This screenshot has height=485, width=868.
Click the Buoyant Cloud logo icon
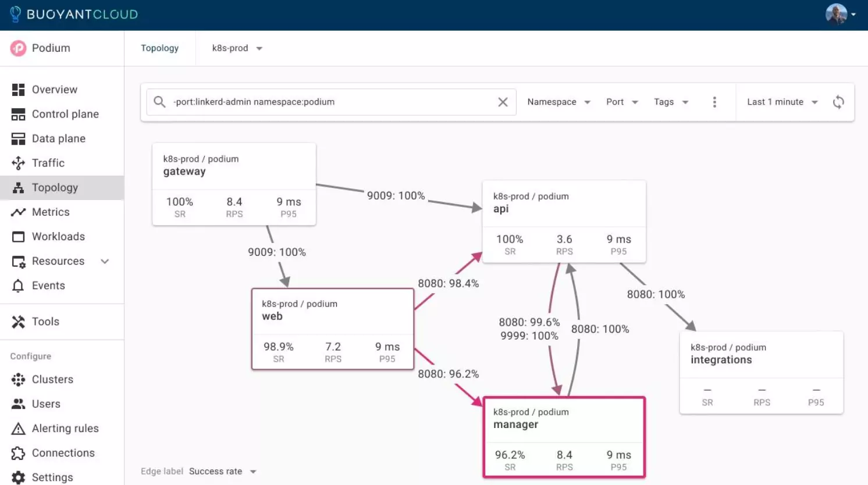tap(16, 14)
